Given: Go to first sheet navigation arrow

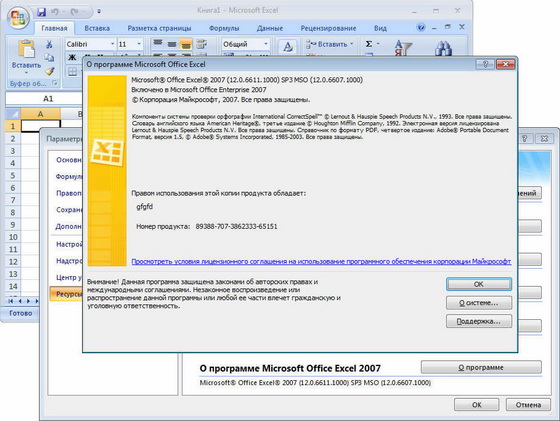Looking at the screenshot, I should click(x=11, y=301).
